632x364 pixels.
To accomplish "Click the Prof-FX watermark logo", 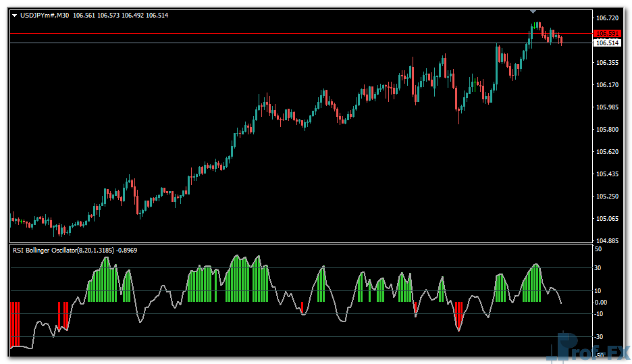I will (587, 349).
